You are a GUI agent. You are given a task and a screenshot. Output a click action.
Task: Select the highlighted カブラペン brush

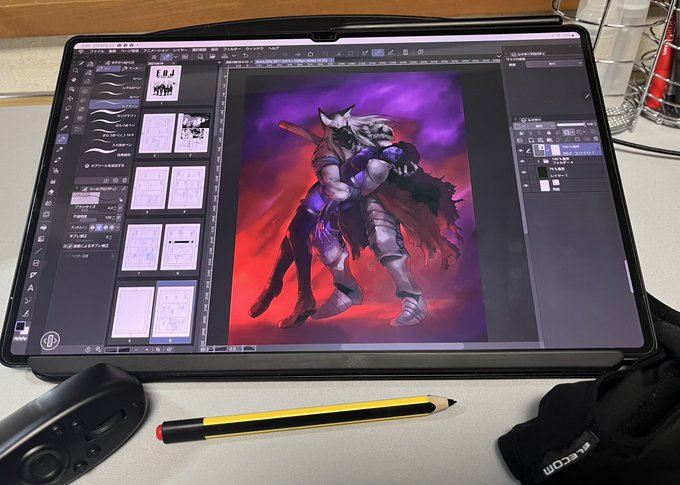(113, 105)
